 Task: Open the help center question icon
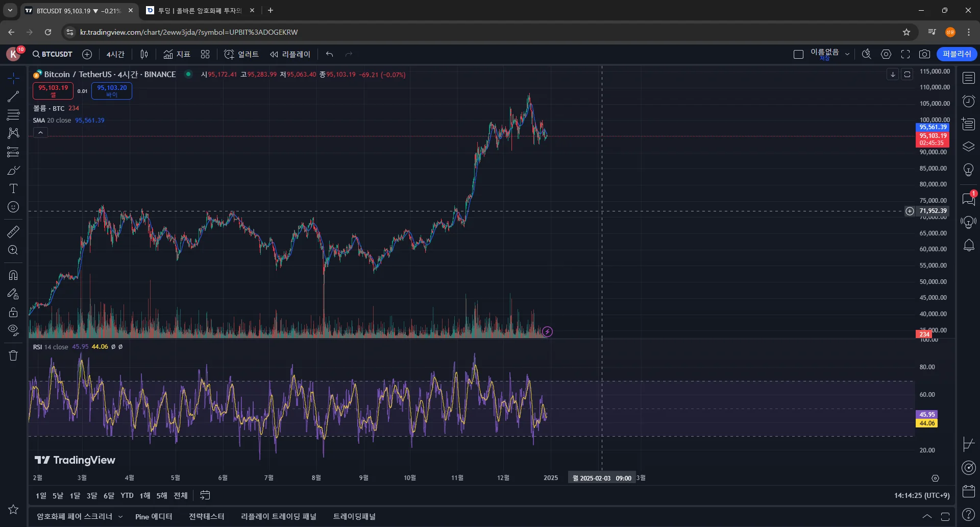[969, 514]
